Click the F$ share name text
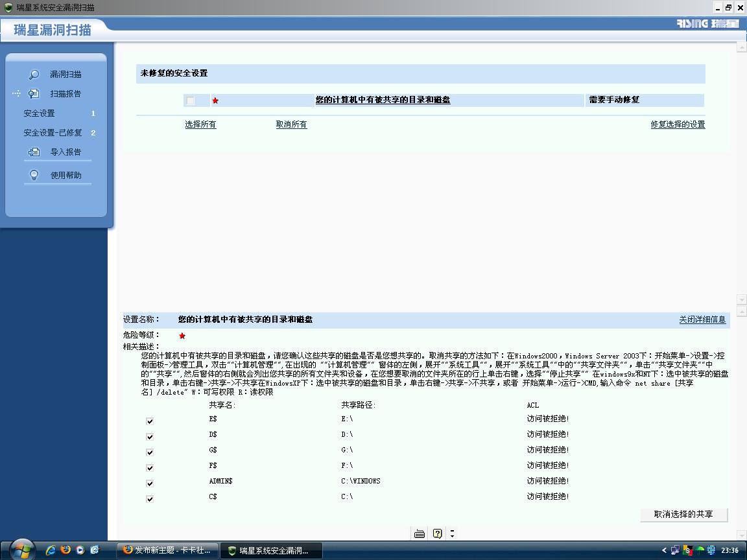The width and height of the screenshot is (747, 560). [213, 466]
